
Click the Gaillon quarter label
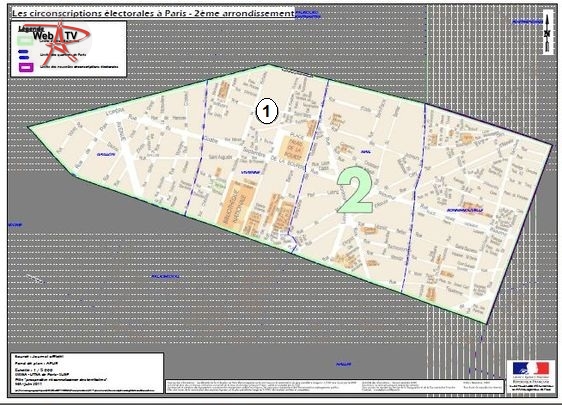106,154
